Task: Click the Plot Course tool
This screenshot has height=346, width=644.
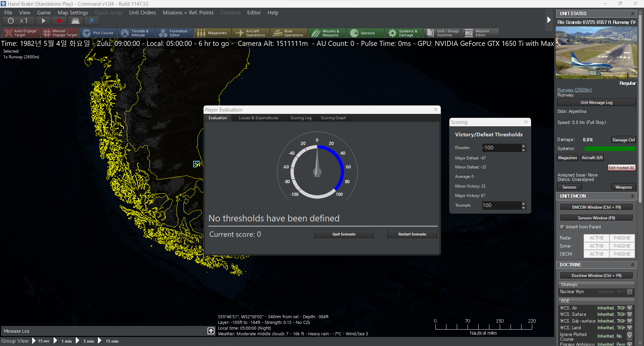Action: pyautogui.click(x=98, y=33)
